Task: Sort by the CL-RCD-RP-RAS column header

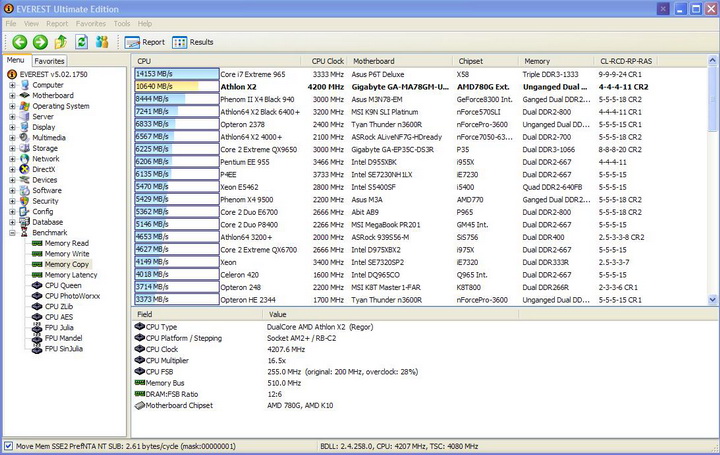Action: 626,61
